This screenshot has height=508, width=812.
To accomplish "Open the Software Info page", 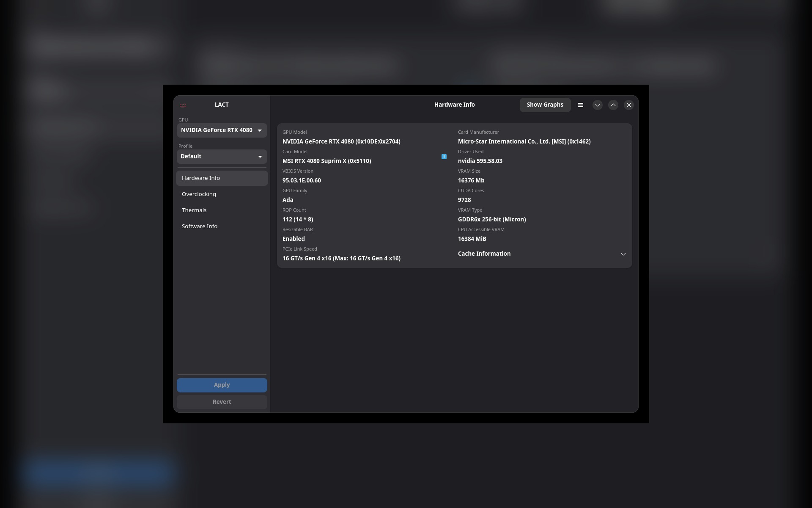I will [222, 226].
